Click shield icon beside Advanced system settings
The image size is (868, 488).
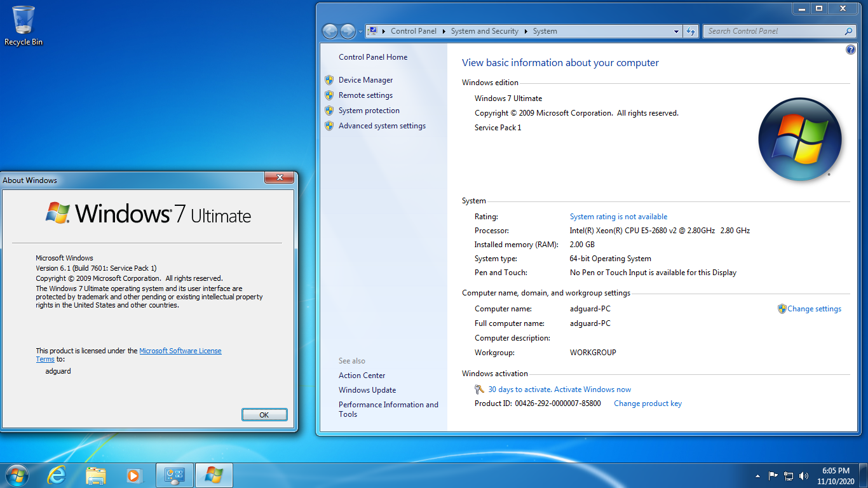(x=329, y=126)
